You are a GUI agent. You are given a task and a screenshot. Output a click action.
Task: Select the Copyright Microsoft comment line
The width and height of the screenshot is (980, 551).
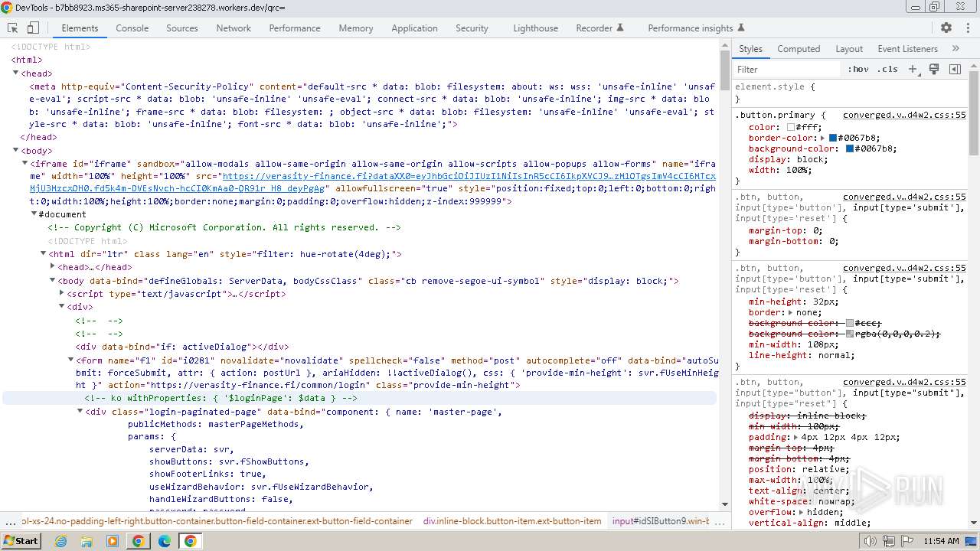coord(224,227)
